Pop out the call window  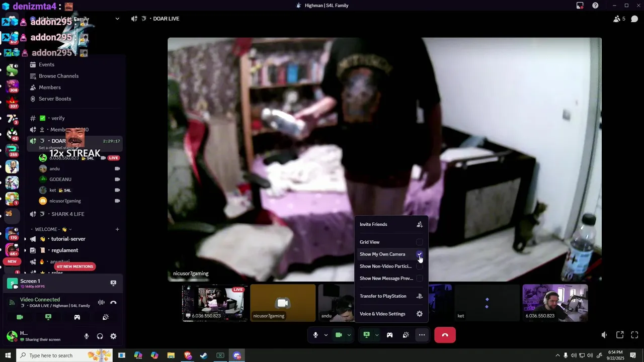[x=620, y=335]
